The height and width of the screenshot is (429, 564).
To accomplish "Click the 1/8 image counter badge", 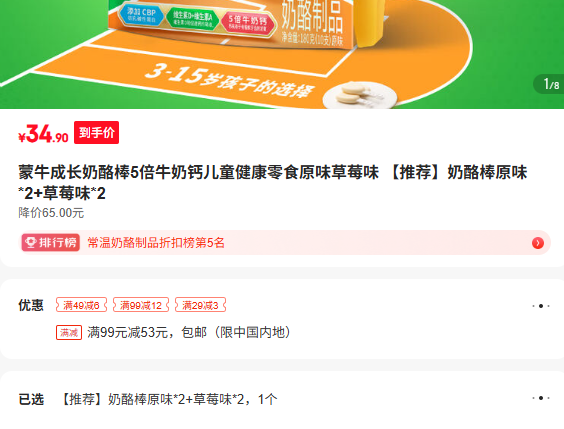I will [550, 85].
